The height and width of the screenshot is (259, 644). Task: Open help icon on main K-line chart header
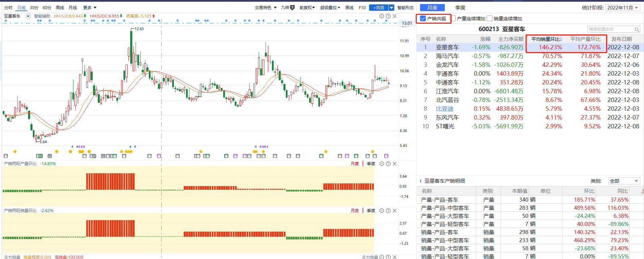click(388, 16)
